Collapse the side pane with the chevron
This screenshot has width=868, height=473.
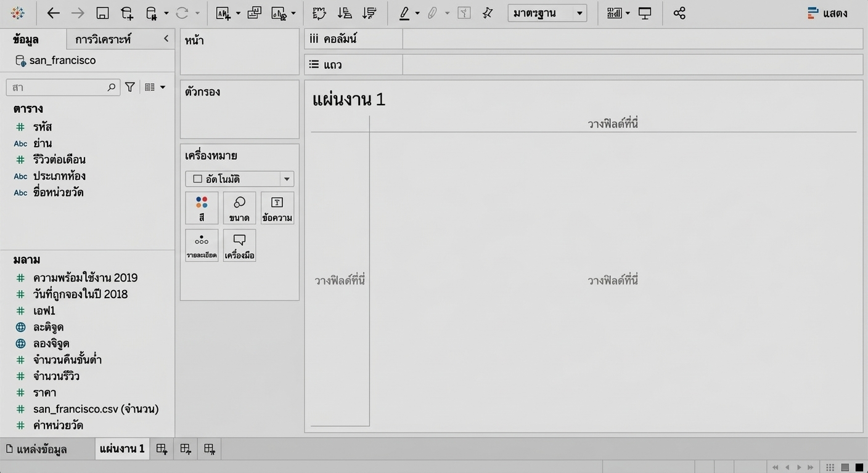(x=166, y=39)
